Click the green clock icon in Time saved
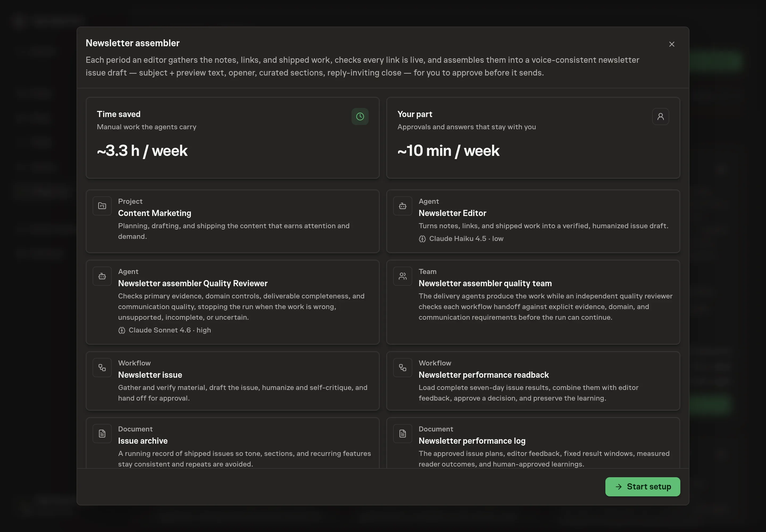This screenshot has height=532, width=766. coord(360,116)
